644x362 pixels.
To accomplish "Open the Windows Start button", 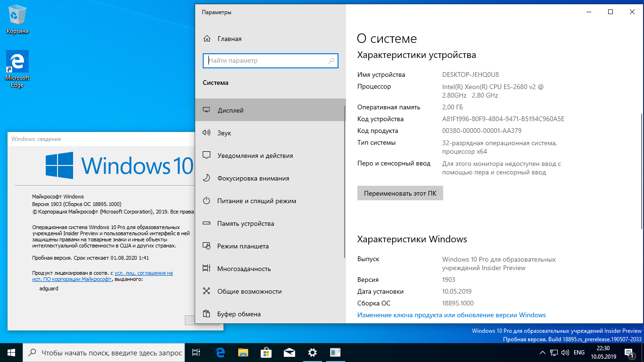I will click(11, 352).
